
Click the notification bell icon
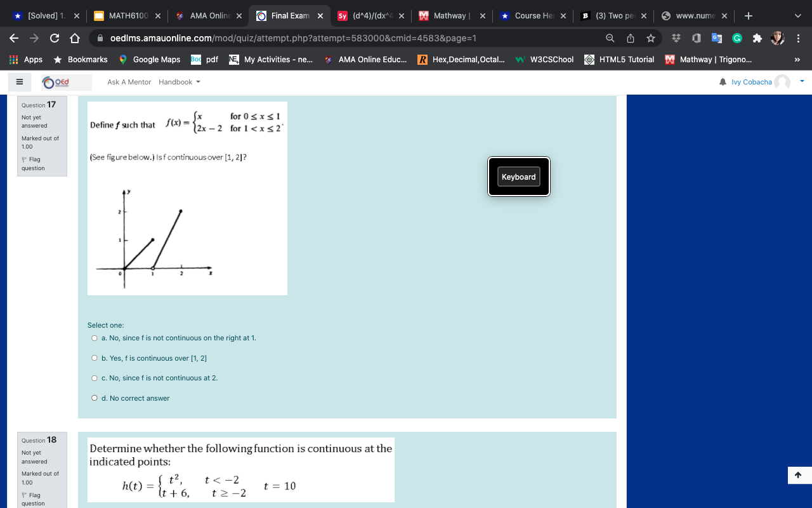click(723, 81)
